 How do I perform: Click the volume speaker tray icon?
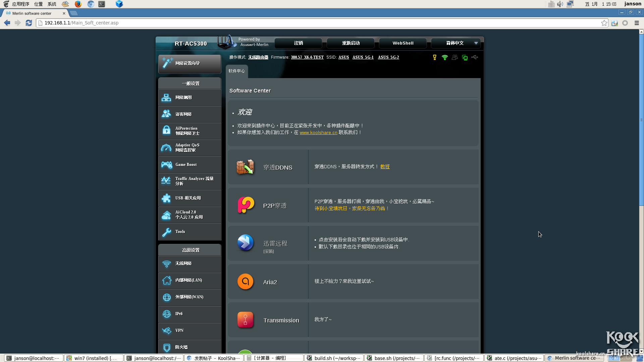tap(560, 4)
